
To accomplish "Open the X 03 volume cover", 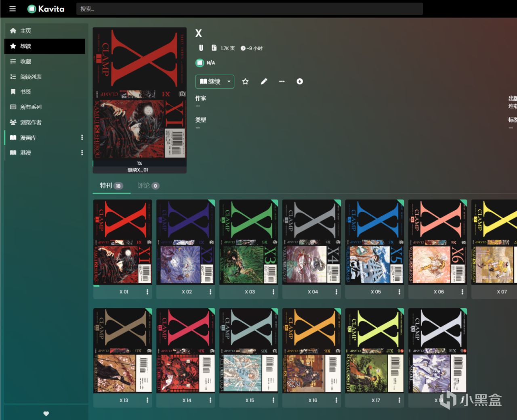I will click(249, 242).
